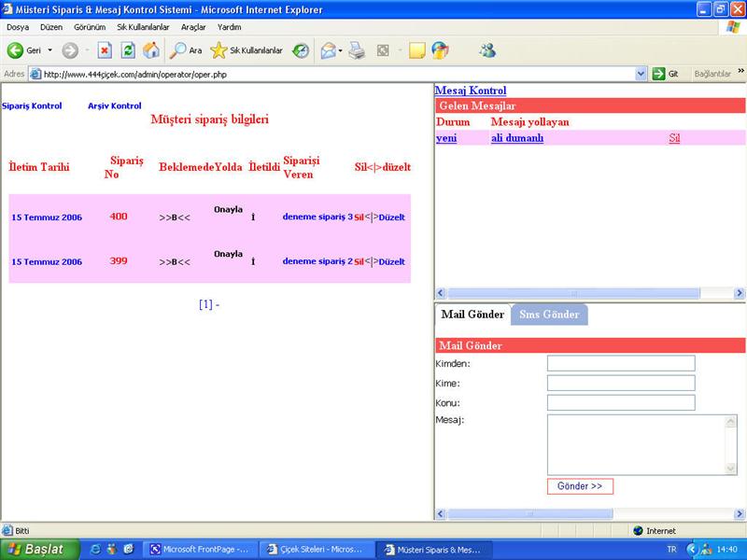Open deneme sipariş 3 customer link

tap(317, 217)
